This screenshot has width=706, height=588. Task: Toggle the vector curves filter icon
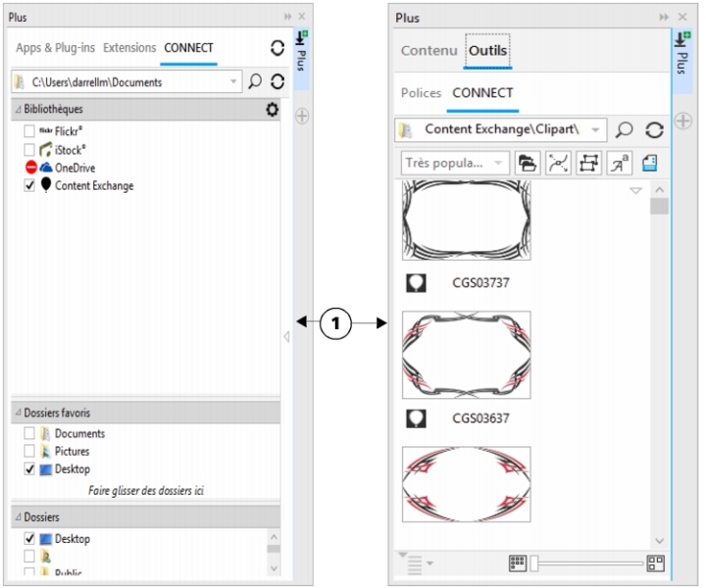pyautogui.click(x=558, y=163)
